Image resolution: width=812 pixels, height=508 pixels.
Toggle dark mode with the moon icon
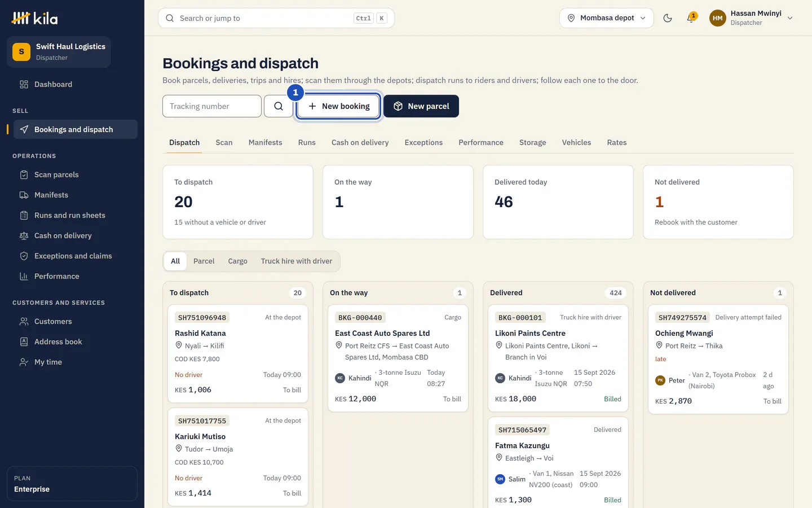668,18
